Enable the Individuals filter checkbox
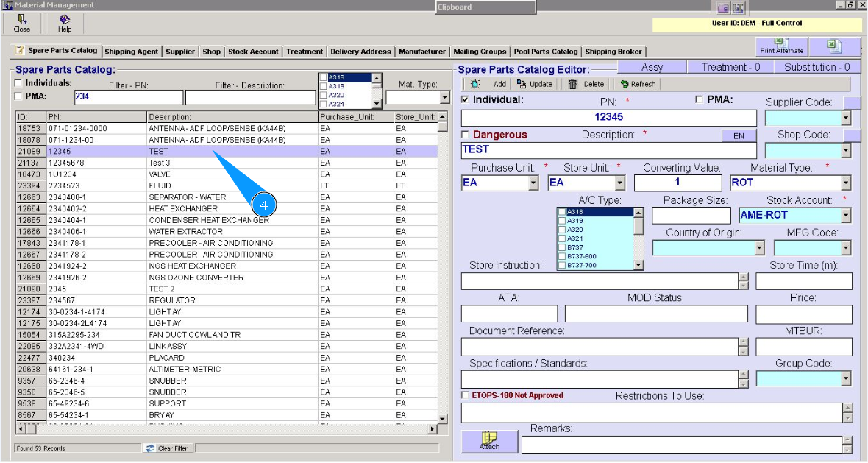This screenshot has width=868, height=463. [x=19, y=83]
